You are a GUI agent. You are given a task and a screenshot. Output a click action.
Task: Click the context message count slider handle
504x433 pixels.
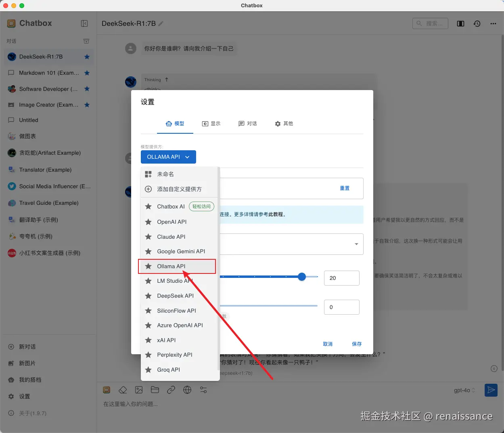click(x=302, y=277)
